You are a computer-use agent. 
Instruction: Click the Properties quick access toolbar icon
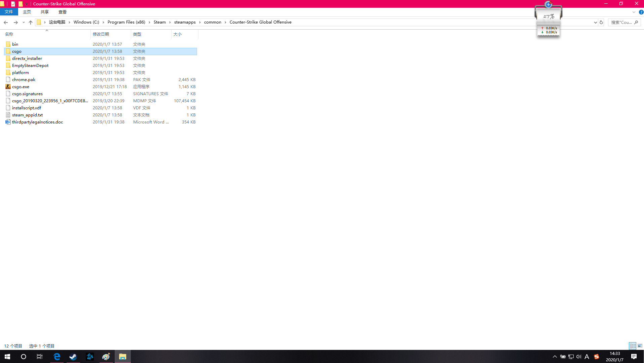click(x=13, y=4)
